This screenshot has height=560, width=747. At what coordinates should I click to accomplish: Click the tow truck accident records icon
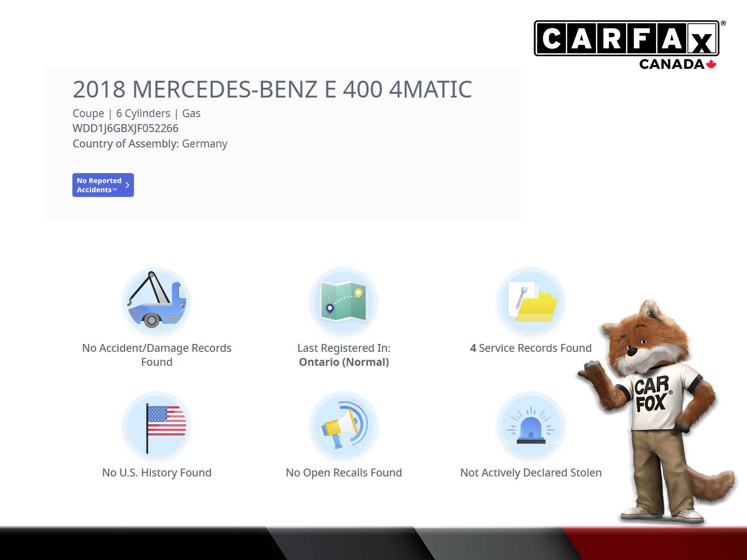point(156,301)
